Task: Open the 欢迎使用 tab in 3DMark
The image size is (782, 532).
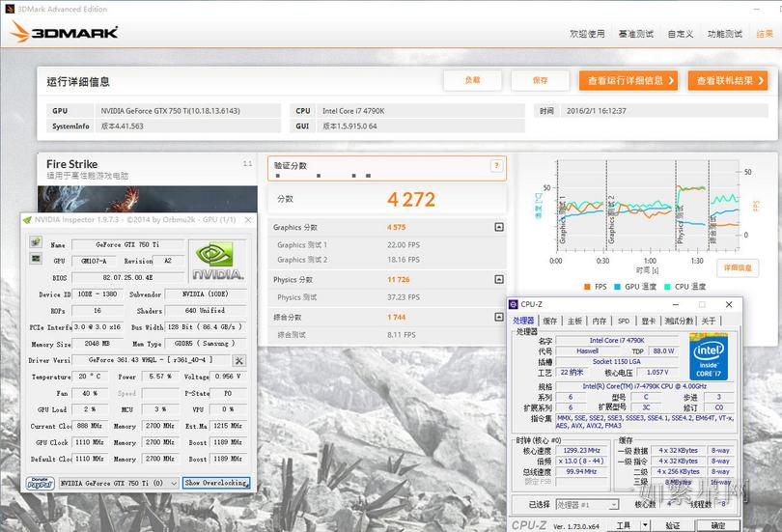Action: click(587, 34)
